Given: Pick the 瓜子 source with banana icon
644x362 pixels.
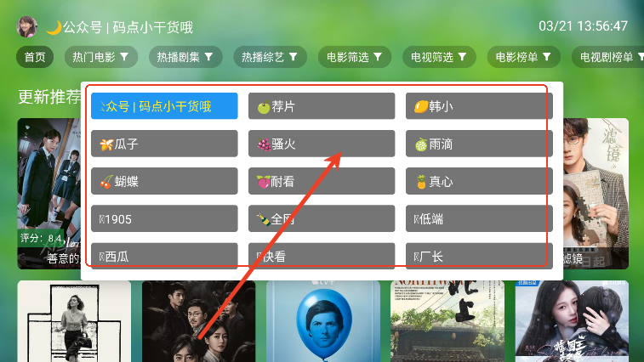Looking at the screenshot, I should 164,144.
